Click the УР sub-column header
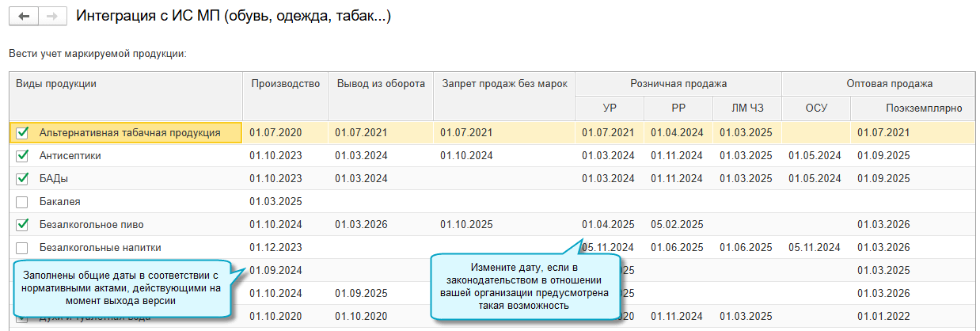980x331 pixels. pyautogui.click(x=610, y=108)
